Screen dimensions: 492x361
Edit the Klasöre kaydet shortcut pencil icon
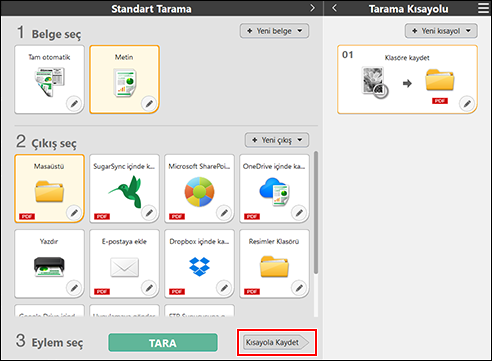(x=467, y=104)
